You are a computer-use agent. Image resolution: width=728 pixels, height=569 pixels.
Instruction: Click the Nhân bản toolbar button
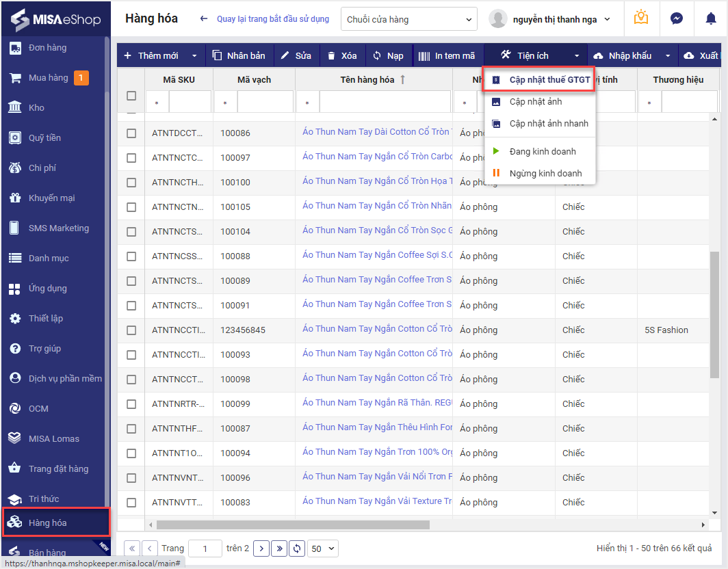239,55
